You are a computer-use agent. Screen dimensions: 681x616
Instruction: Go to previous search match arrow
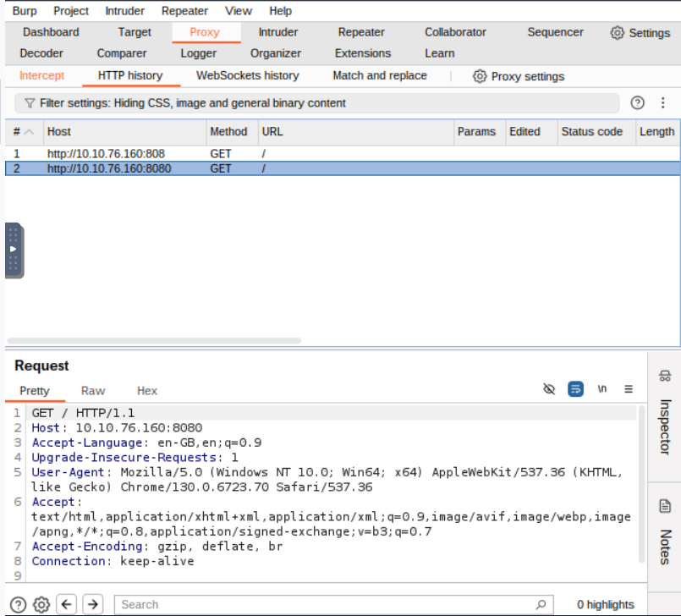click(x=67, y=604)
